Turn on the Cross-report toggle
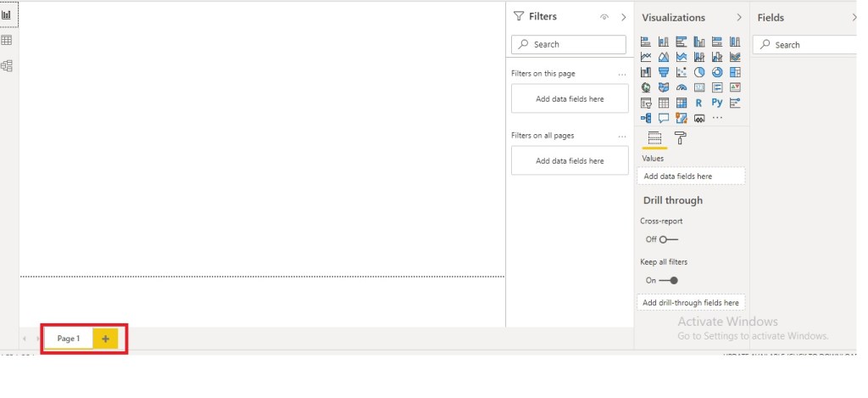The width and height of the screenshot is (868, 398). tap(669, 239)
